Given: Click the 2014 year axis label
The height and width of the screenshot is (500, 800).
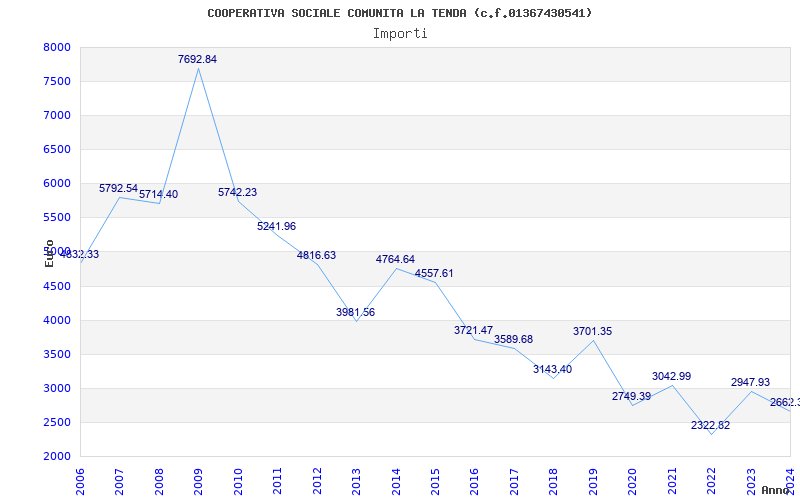Looking at the screenshot, I should (396, 482).
